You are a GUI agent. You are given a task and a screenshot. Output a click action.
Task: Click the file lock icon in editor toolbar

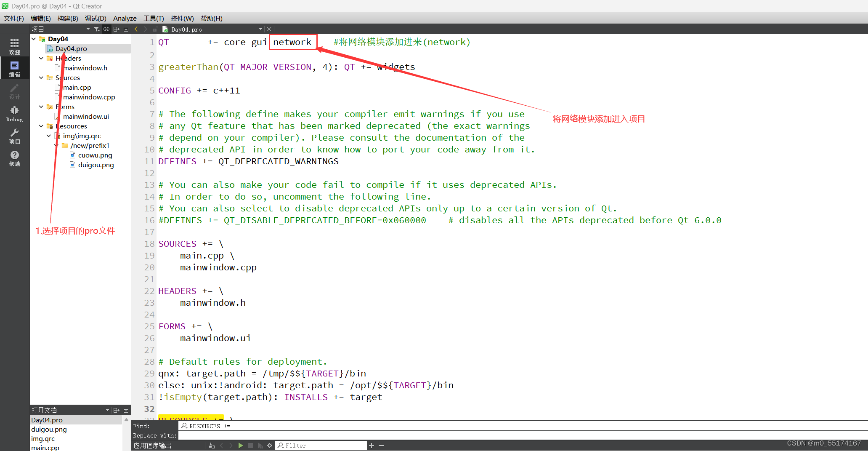(x=155, y=29)
